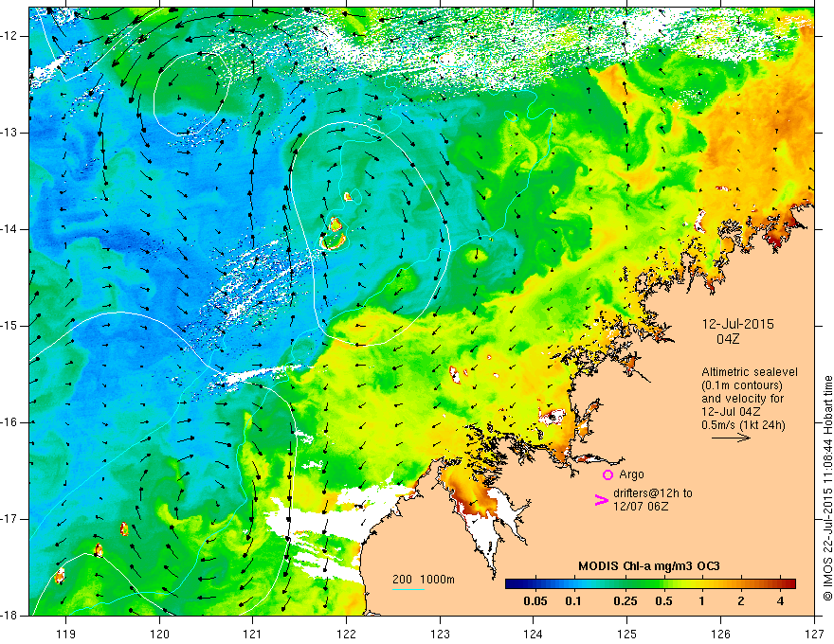Click the magenta drifters chevron symbol
Viewport: 834px width, 644px height.
click(602, 500)
